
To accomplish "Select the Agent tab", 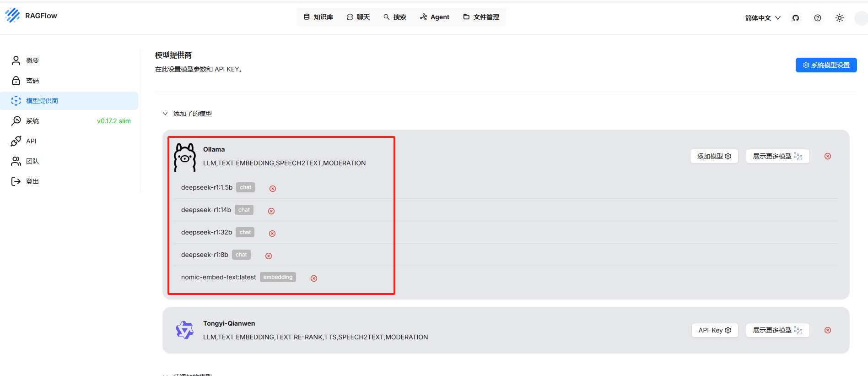I will click(435, 17).
